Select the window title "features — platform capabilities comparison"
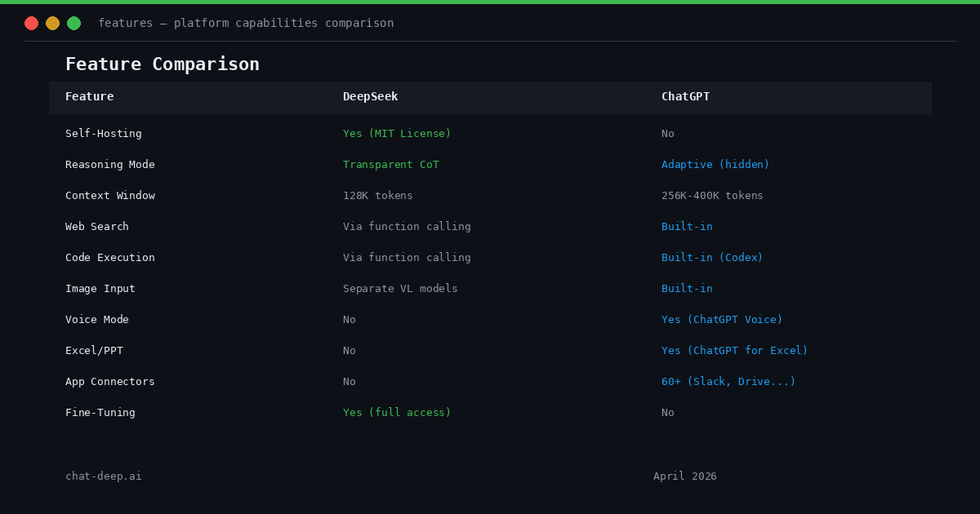The image size is (980, 514). (x=247, y=23)
